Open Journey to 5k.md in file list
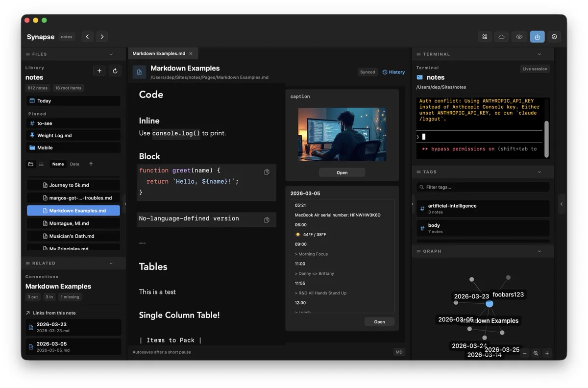Image resolution: width=588 pixels, height=388 pixels. [73, 185]
